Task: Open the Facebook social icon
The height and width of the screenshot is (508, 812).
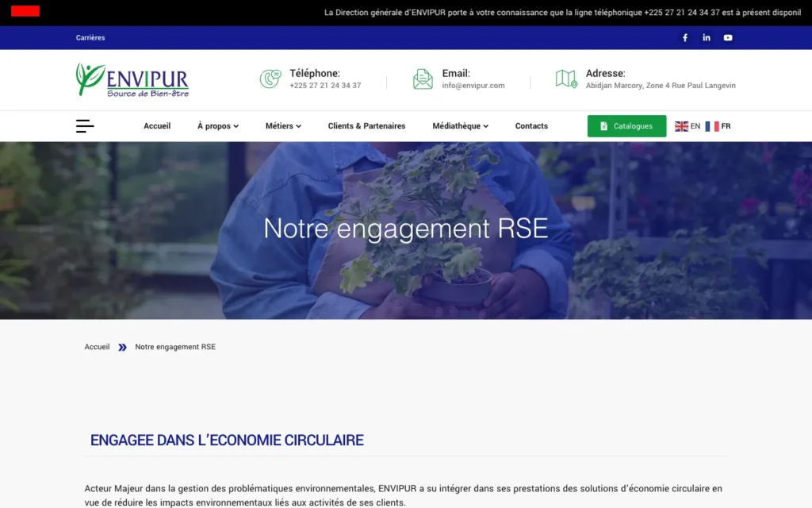Action: (x=684, y=38)
